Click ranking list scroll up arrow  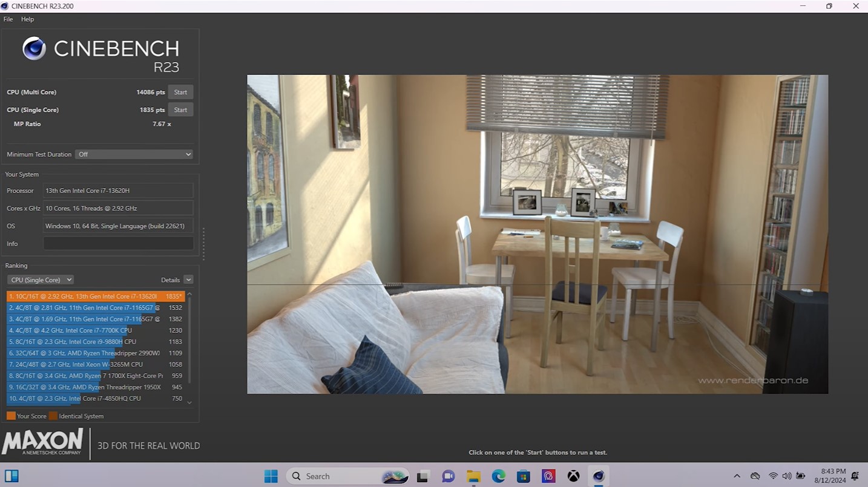coord(189,294)
